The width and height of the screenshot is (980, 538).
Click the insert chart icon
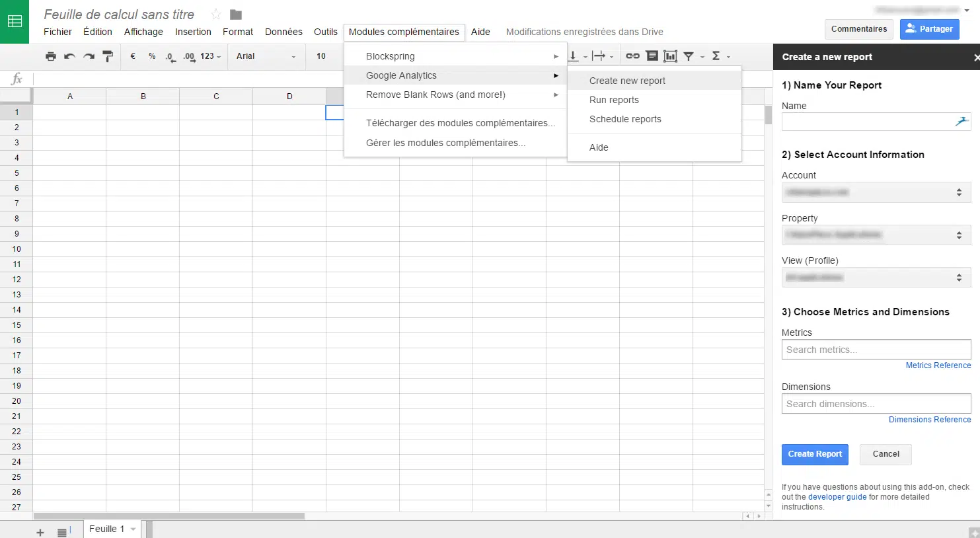(x=670, y=56)
